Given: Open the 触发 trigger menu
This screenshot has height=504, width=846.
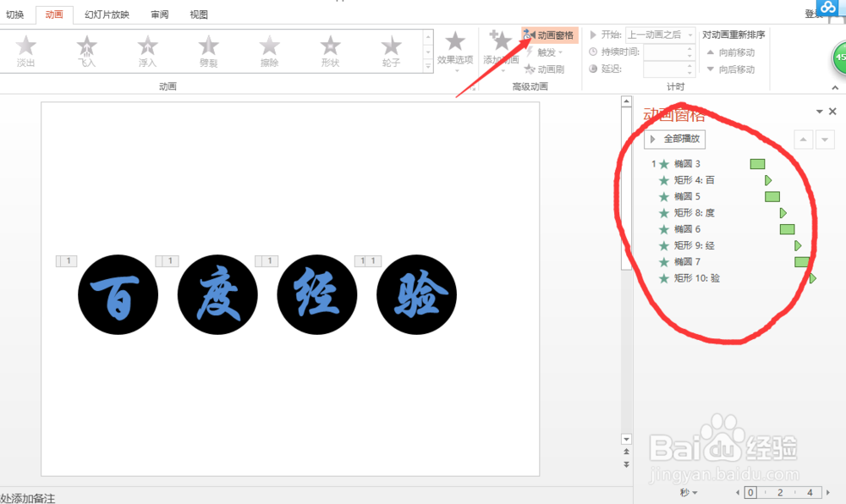Looking at the screenshot, I should pos(544,52).
